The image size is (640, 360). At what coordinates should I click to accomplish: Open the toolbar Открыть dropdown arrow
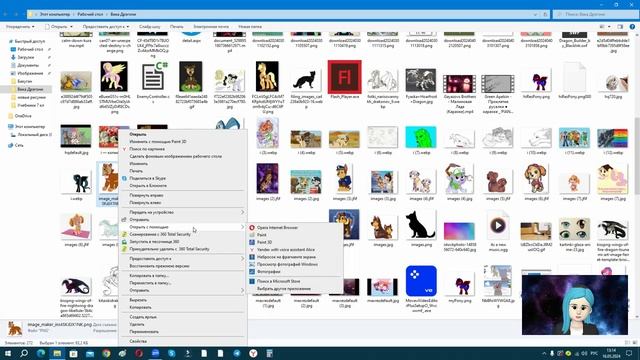coord(71,27)
